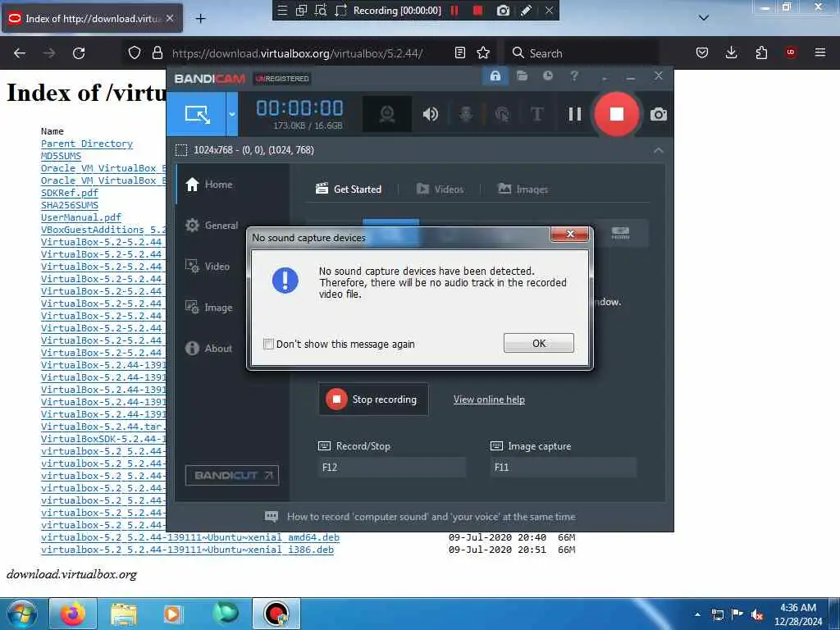Viewport: 840px width, 630px height.
Task: Check Don't show this message again
Action: 268,344
